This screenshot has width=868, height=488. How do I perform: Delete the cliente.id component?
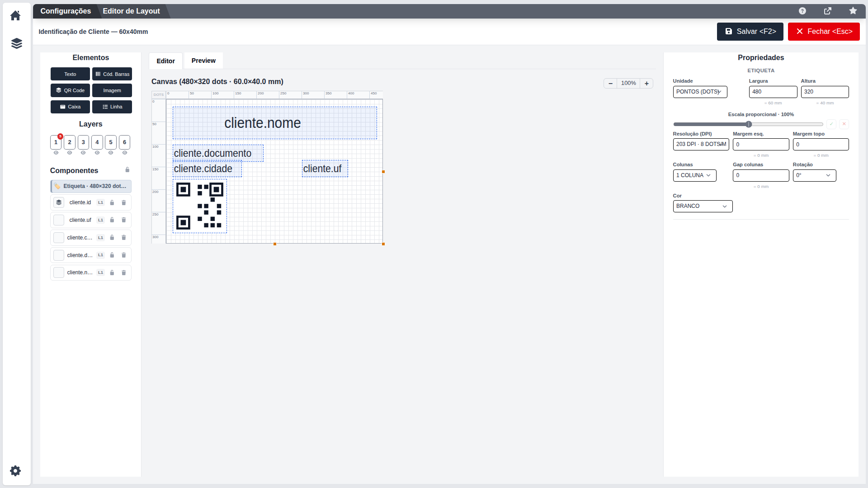point(124,203)
